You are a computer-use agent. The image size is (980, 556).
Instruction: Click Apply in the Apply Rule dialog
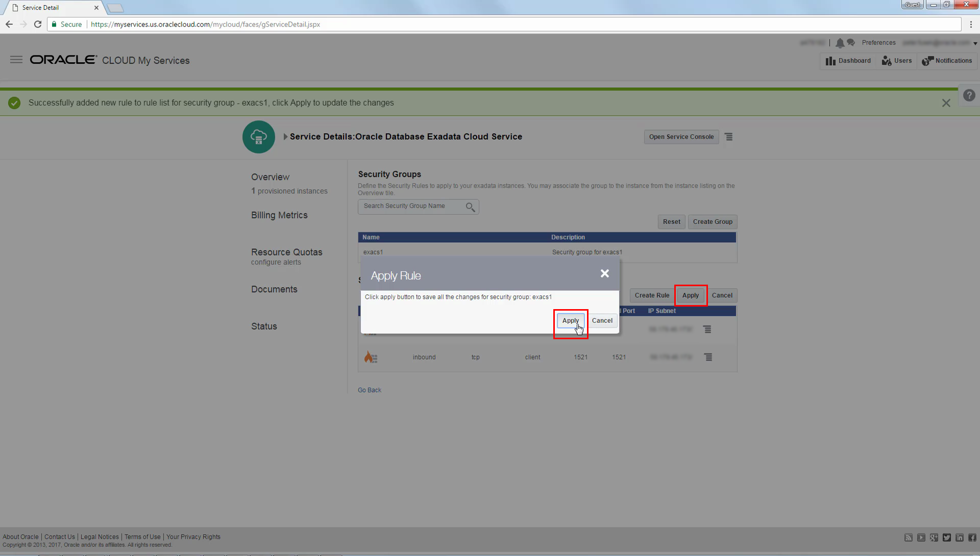[571, 321]
